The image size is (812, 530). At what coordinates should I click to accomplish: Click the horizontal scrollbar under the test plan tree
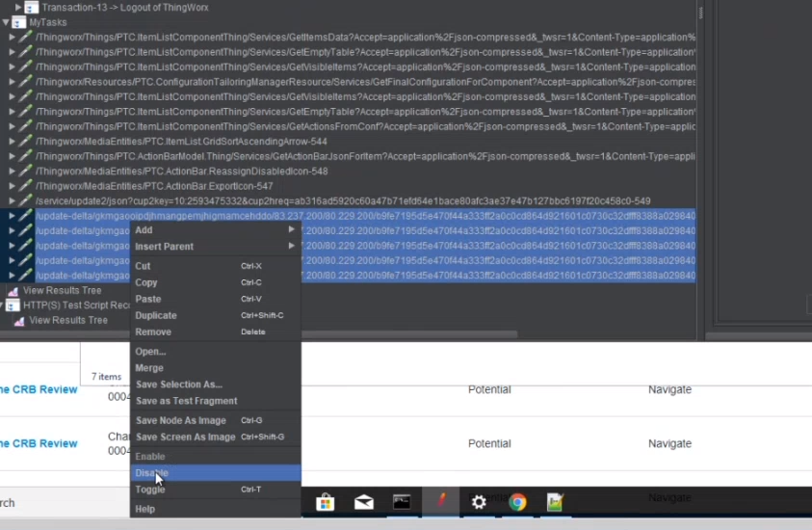tap(259, 334)
